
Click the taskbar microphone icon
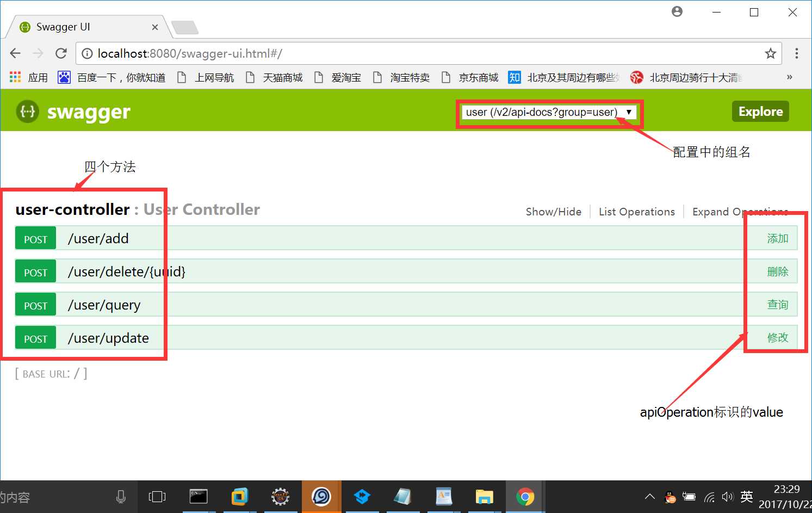click(121, 497)
